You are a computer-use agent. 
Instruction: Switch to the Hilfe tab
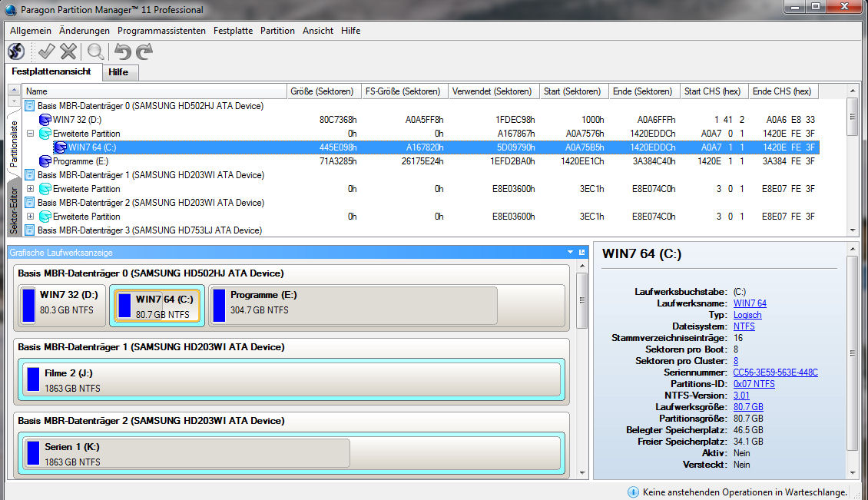click(x=118, y=72)
